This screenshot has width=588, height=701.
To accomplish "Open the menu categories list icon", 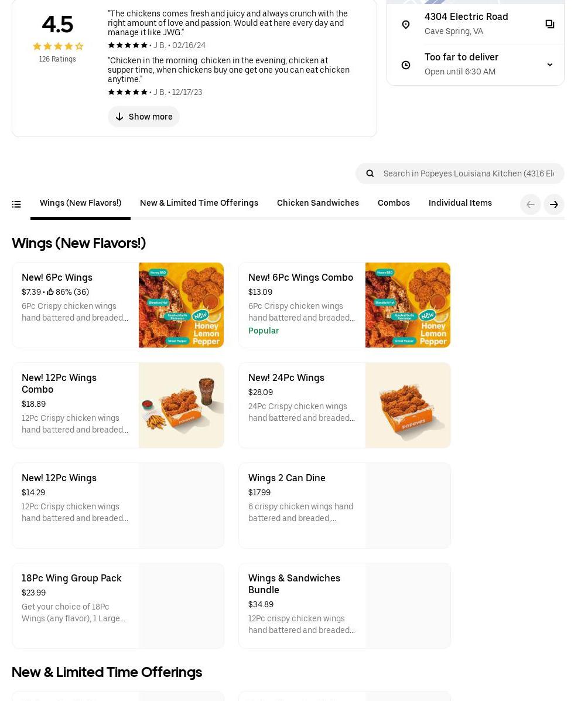I will pyautogui.click(x=16, y=205).
